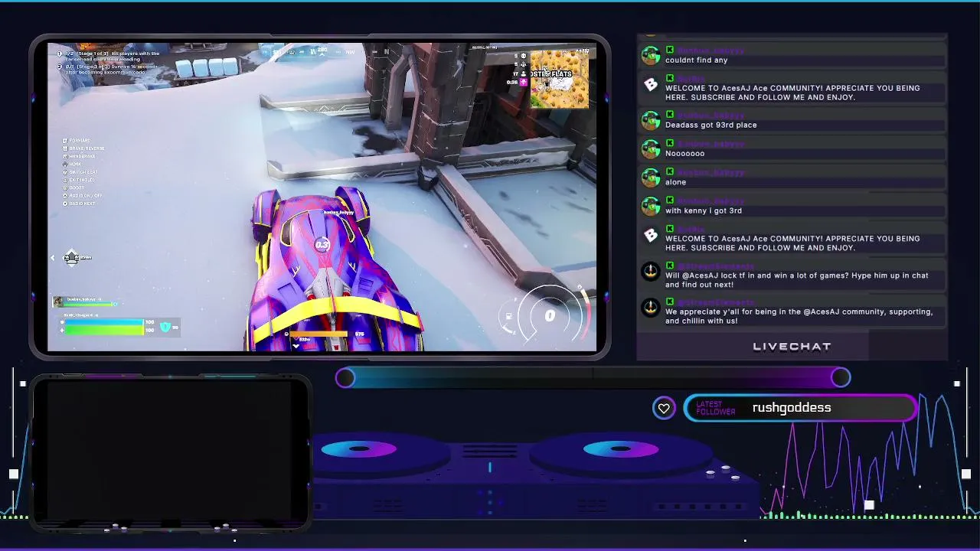Click the right turntable disc on the DJ deck
980x551 pixels.
pos(621,449)
